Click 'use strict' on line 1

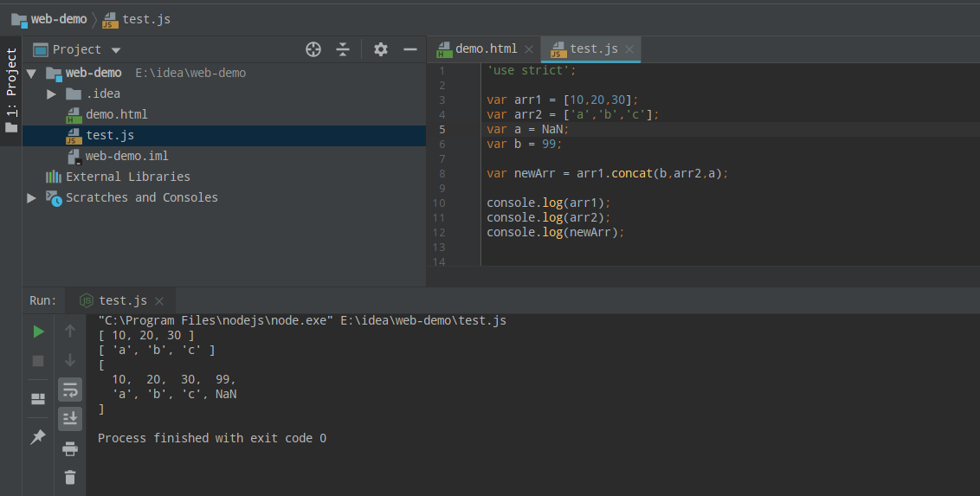click(x=529, y=71)
